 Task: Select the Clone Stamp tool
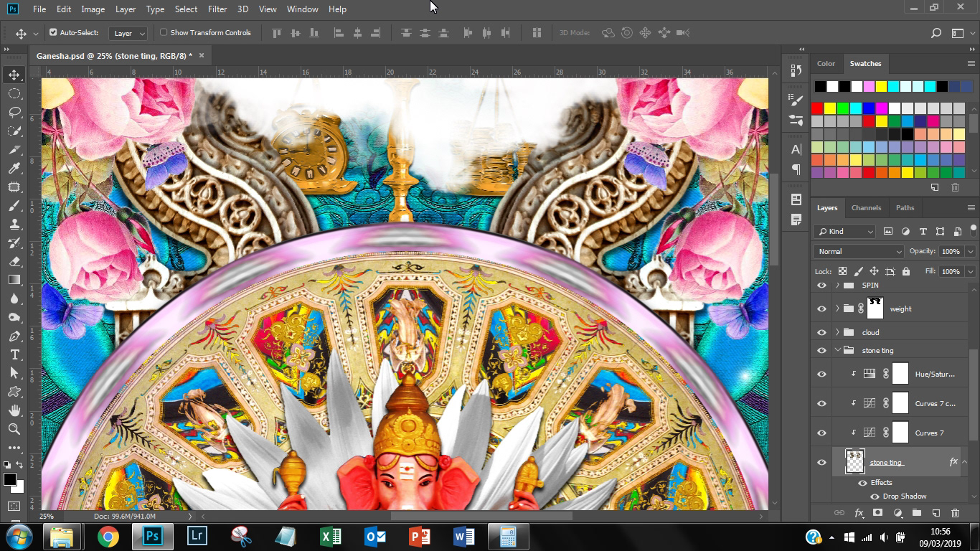coord(14,225)
